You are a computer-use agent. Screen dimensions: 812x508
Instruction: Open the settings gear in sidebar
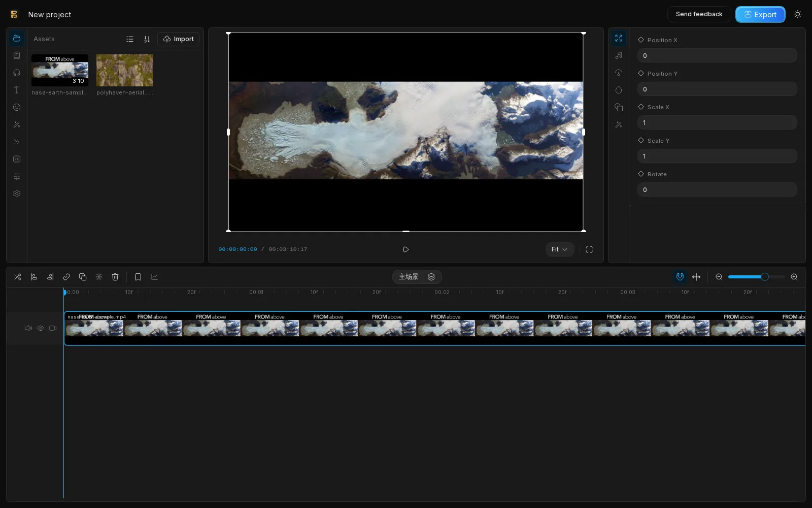[x=17, y=194]
